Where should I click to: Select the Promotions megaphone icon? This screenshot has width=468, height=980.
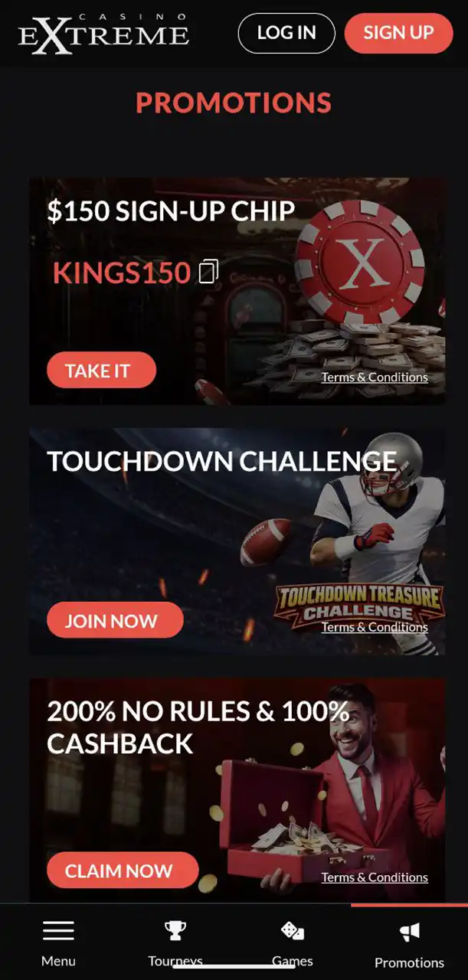[x=410, y=932]
